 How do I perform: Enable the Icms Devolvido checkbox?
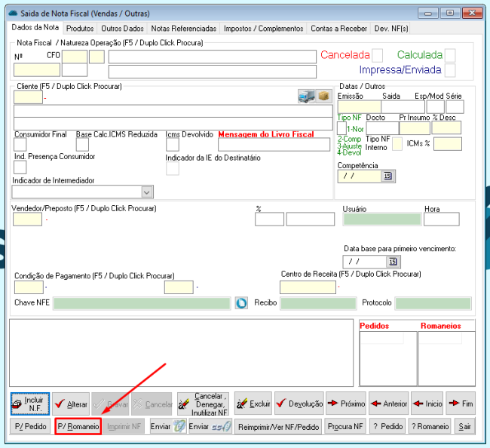point(172,145)
